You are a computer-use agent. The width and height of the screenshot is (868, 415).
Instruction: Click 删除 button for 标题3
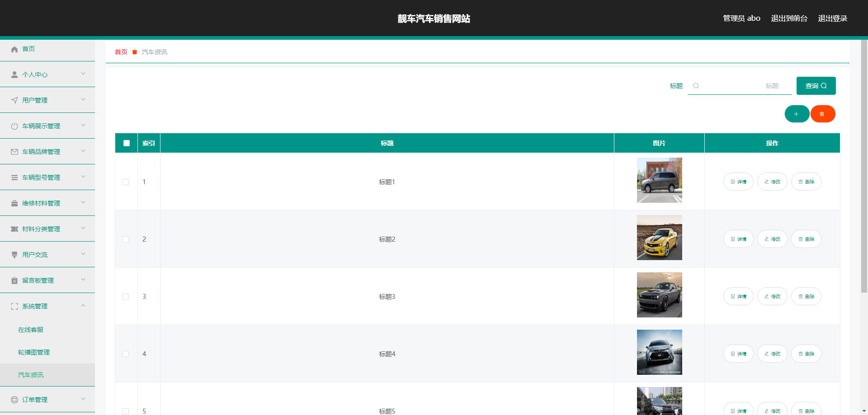coord(806,296)
